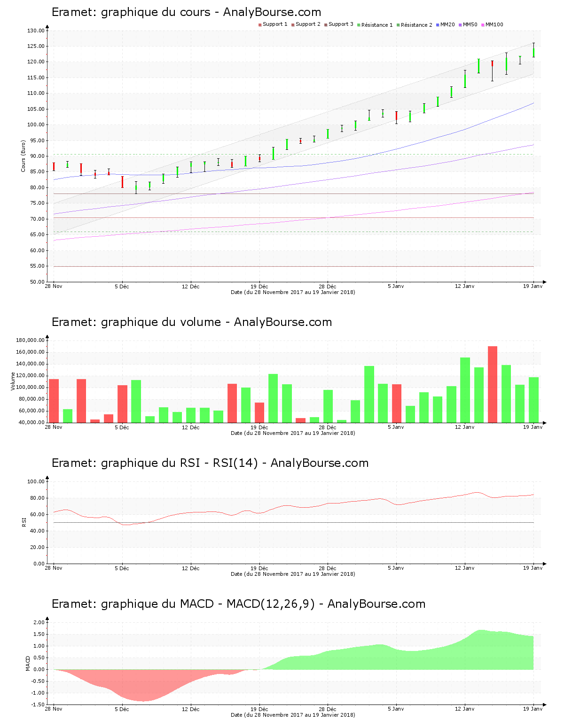Click the 'Volume' vertical axis title

point(13,381)
